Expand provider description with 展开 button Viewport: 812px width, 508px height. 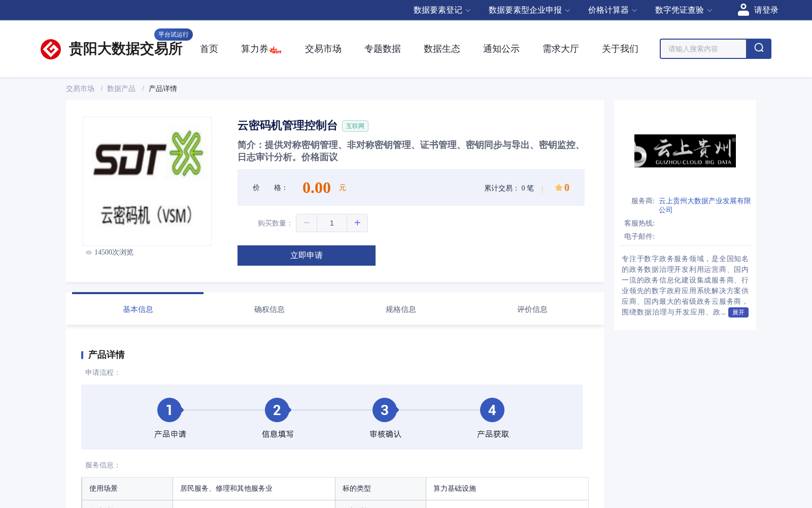738,312
